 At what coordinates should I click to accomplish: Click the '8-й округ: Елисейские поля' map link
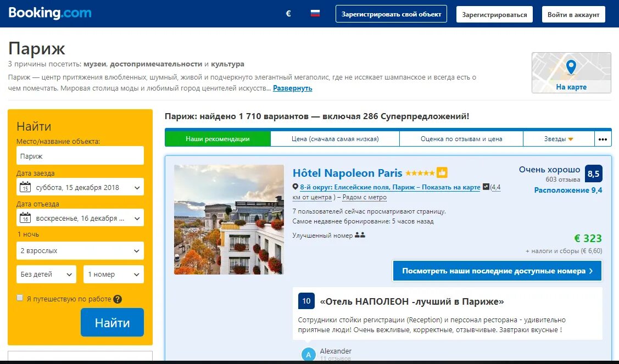click(x=390, y=187)
